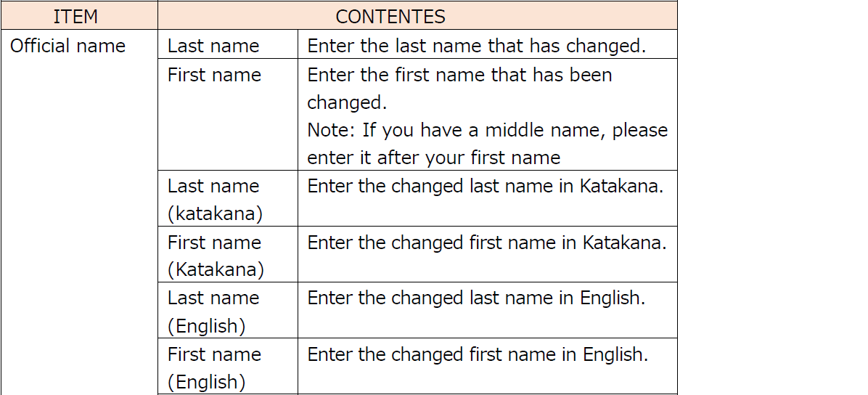Viewport: 868px width, 395px height.
Task: Click the plain Last name cell
Action: pos(227,44)
